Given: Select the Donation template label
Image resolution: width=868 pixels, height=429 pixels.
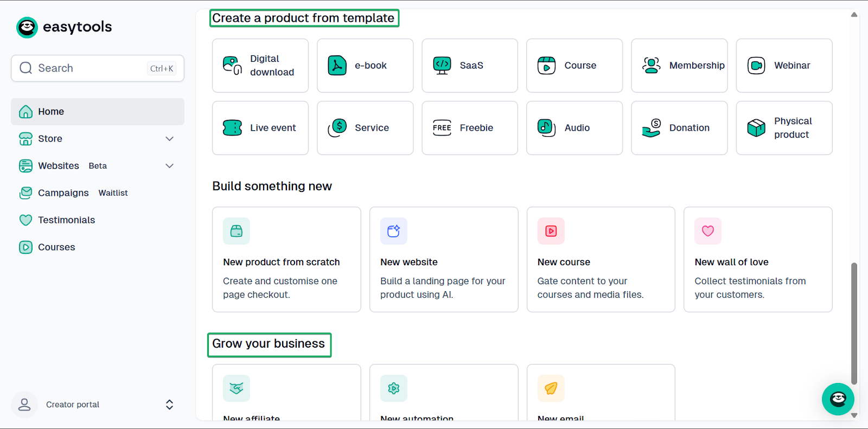Looking at the screenshot, I should (x=689, y=128).
